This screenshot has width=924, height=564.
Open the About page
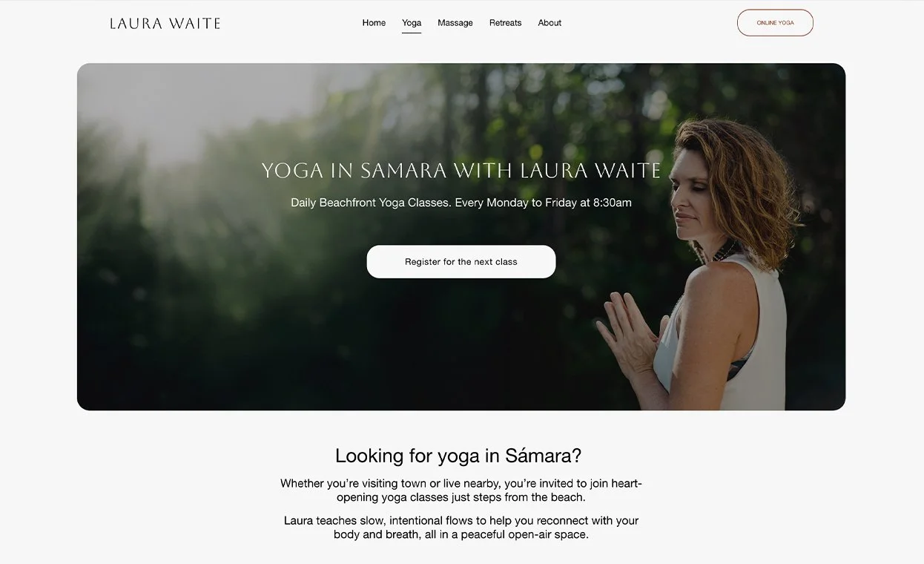550,23
